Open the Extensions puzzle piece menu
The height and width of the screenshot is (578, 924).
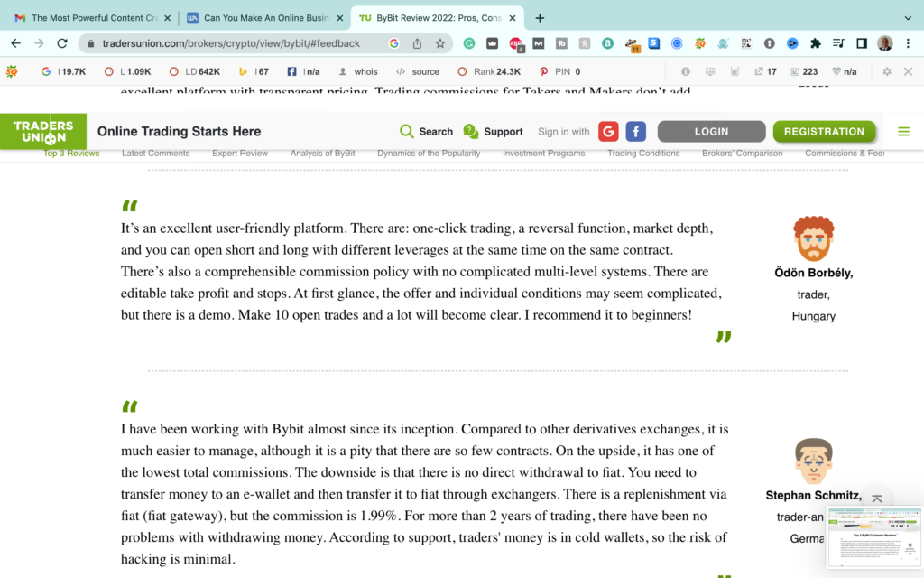(x=815, y=43)
